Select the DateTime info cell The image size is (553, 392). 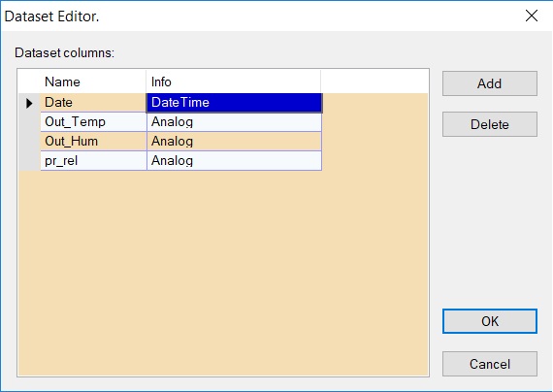[x=234, y=103]
